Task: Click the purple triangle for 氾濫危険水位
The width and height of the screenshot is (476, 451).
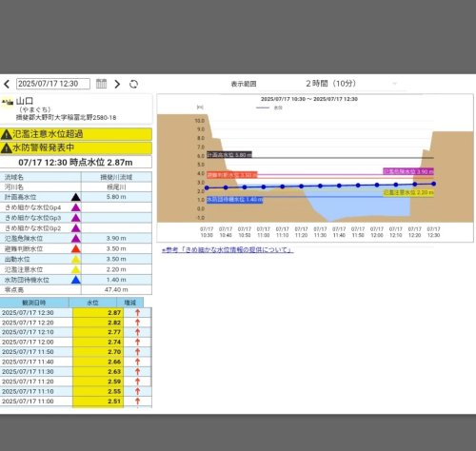Action: pos(76,239)
